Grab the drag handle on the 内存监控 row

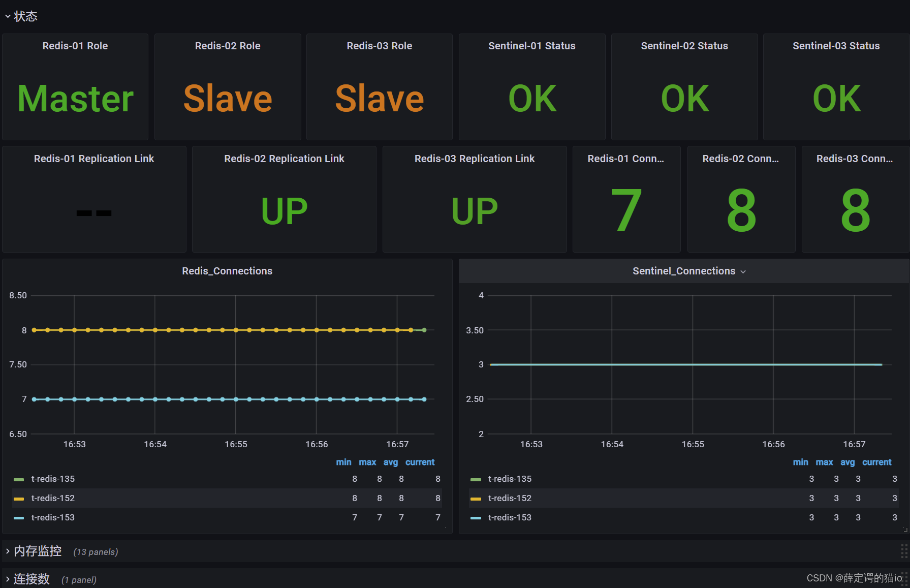904,551
